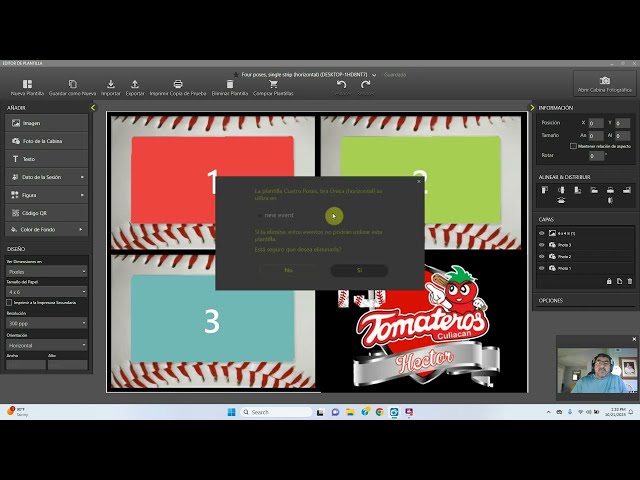640x480 pixels.
Task: Open the Horizontal orientation dropdown
Action: pyautogui.click(x=47, y=345)
